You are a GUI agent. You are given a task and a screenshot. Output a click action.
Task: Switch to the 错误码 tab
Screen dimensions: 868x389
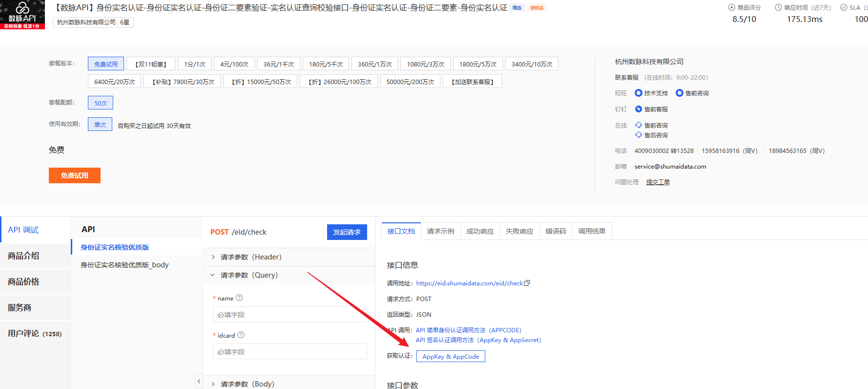[x=556, y=231]
